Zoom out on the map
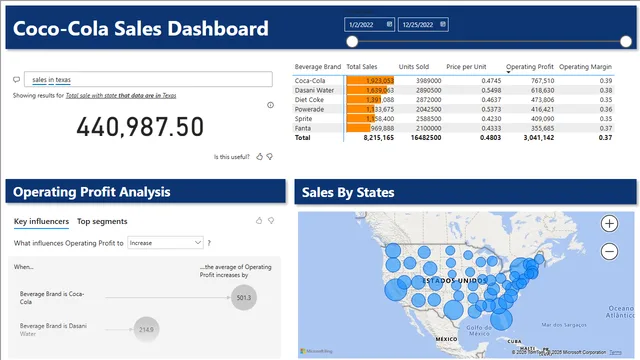 (609, 251)
